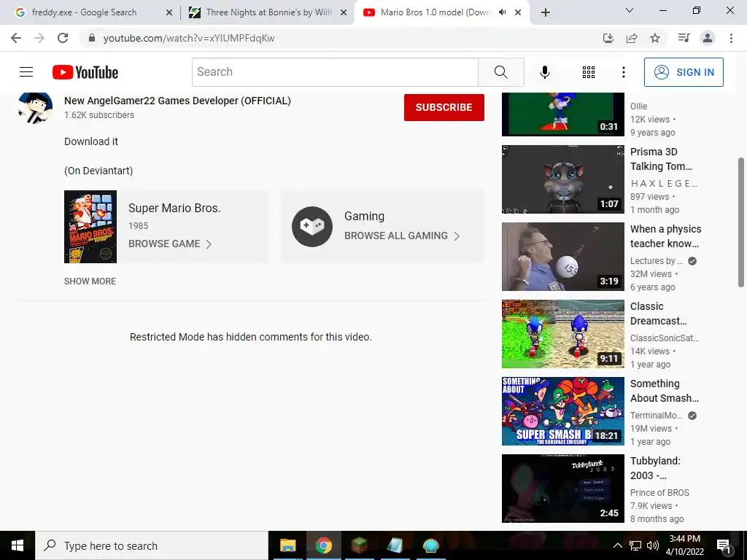The width and height of the screenshot is (747, 560).
Task: Close the Mario Bros 1.0 model tab
Action: 518,12
